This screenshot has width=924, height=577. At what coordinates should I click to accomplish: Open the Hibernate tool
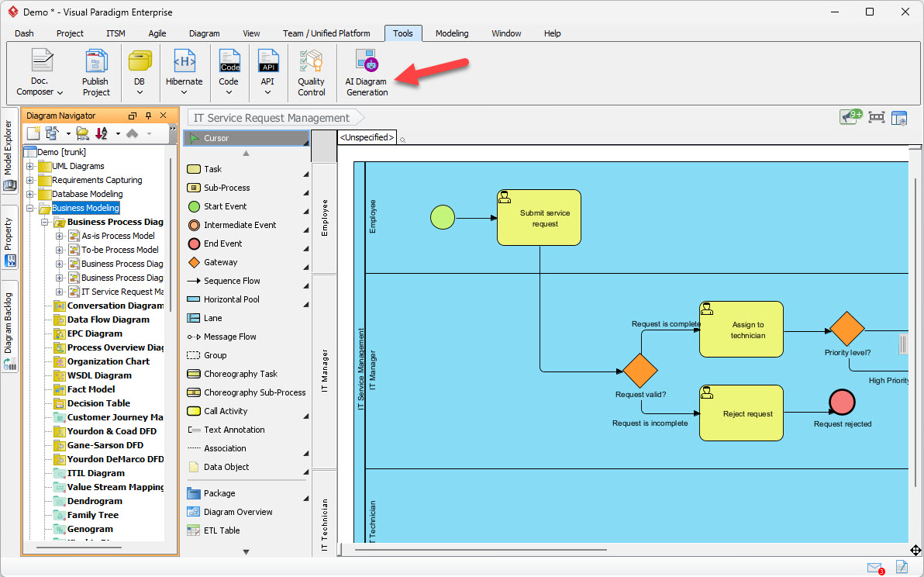point(184,72)
